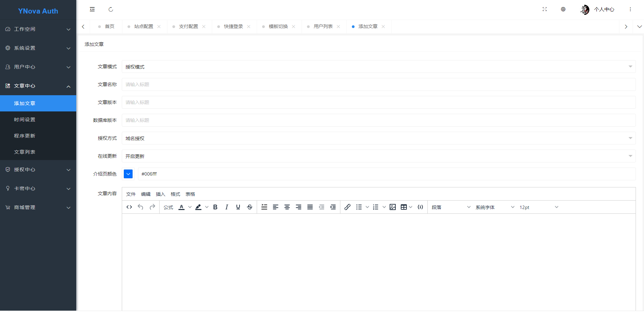644x312 pixels.
Task: Expand the 系统设置 sidebar section
Action: point(38,48)
